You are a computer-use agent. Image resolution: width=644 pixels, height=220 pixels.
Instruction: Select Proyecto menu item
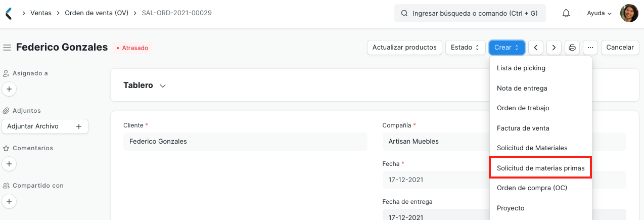point(541,208)
